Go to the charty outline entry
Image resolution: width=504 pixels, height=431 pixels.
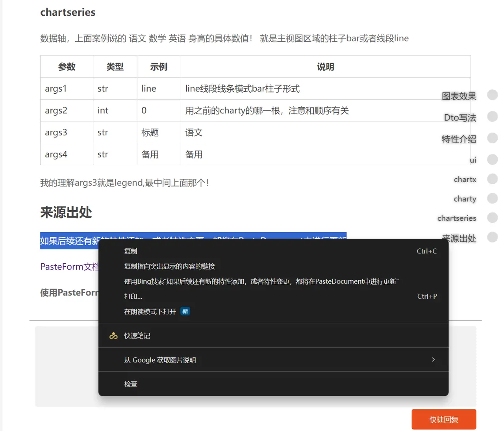(x=465, y=199)
